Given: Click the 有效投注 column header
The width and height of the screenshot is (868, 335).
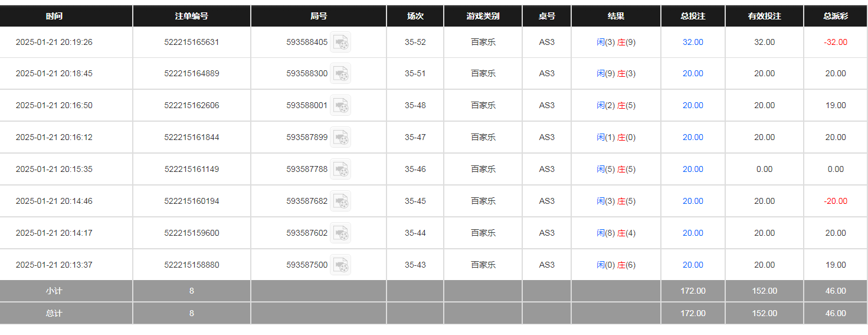Looking at the screenshot, I should [764, 16].
